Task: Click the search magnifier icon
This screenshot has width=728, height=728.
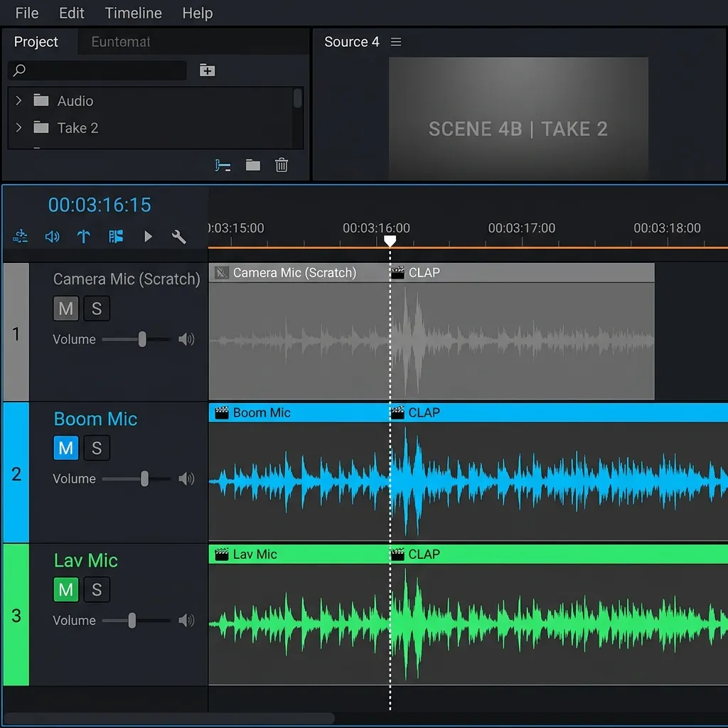Action: click(19, 70)
